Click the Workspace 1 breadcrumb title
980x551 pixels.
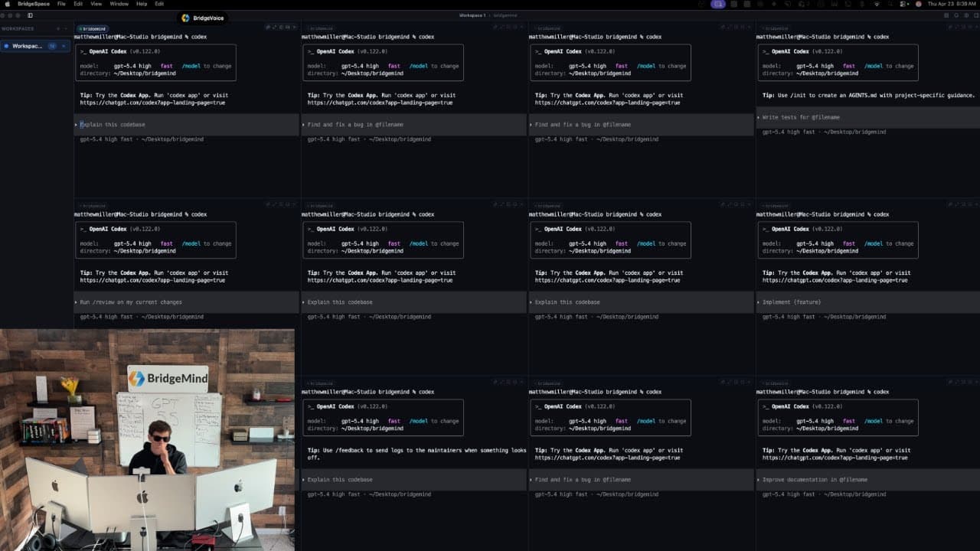[x=472, y=15]
